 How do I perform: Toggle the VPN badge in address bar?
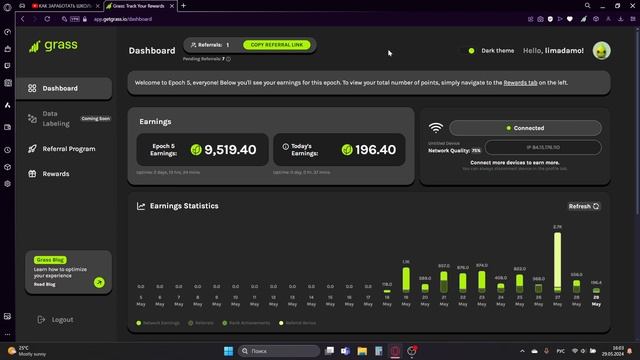[75, 19]
